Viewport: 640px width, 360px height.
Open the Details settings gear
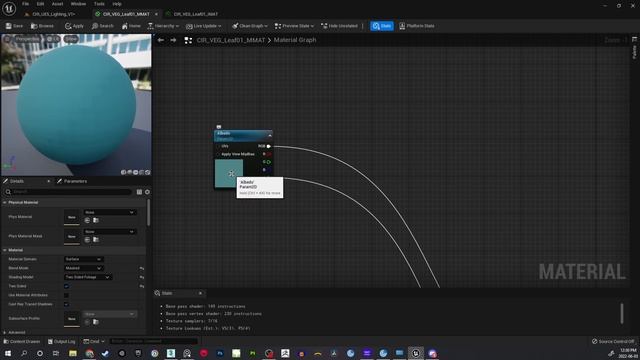click(x=147, y=191)
